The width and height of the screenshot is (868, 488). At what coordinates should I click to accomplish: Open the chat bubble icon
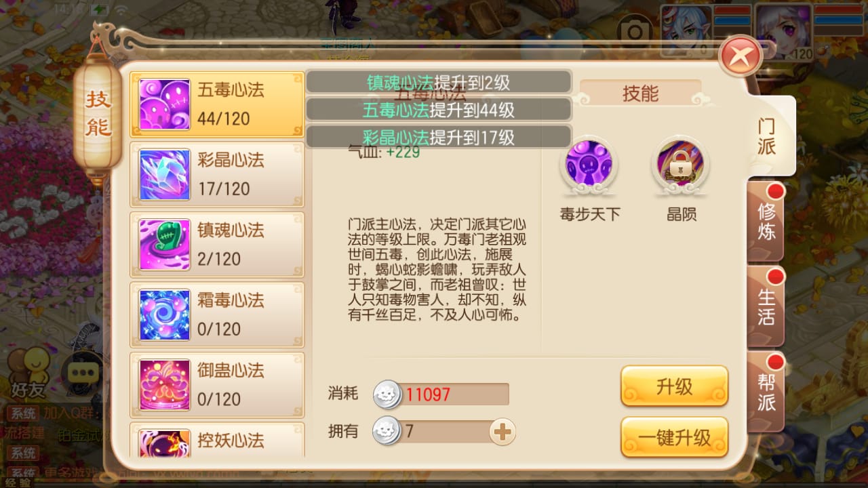pyautogui.click(x=83, y=371)
